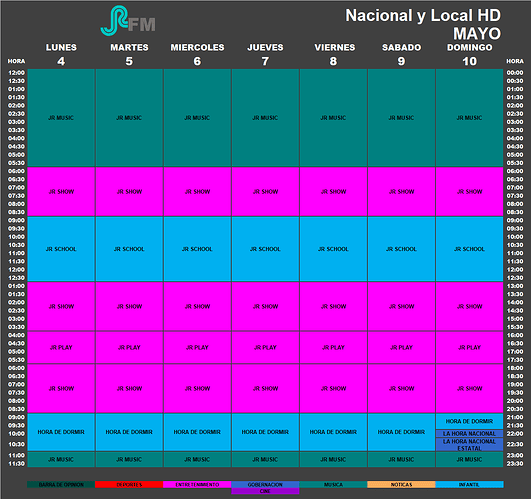Viewport: 531px width, 499px height.
Task: Select Sunday JR PLAY block
Action: pos(469,347)
